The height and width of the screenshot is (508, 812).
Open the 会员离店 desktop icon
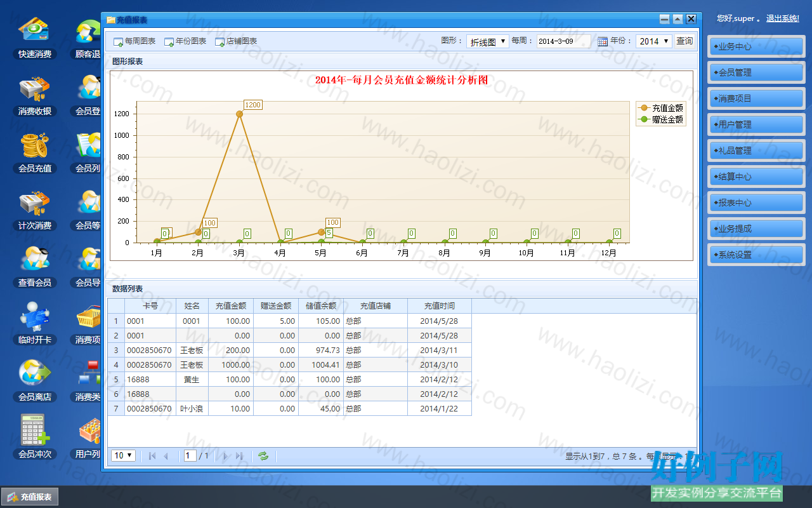[x=34, y=382]
